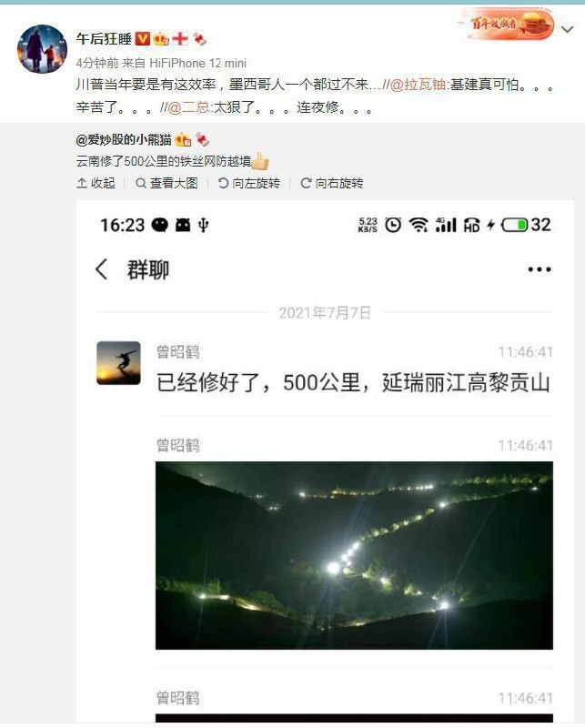Open the post options chevron at top right

(567, 30)
